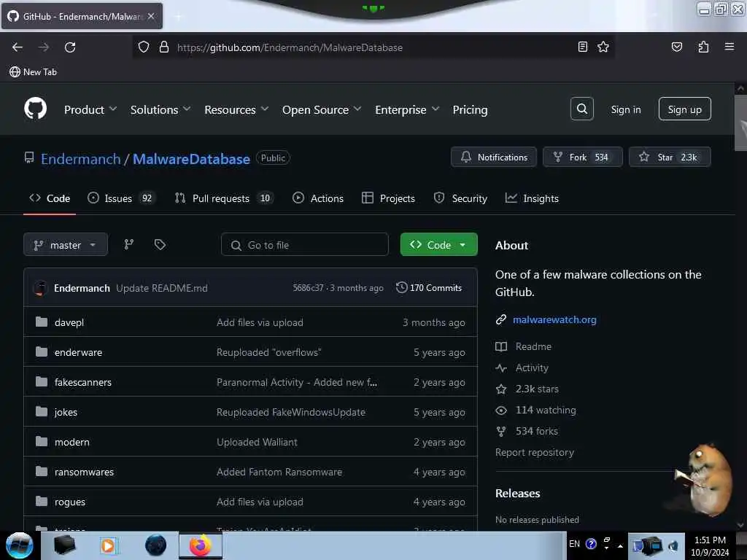Click the Endermanch avatar in commit row
Screen dimensions: 747x560
coord(41,288)
